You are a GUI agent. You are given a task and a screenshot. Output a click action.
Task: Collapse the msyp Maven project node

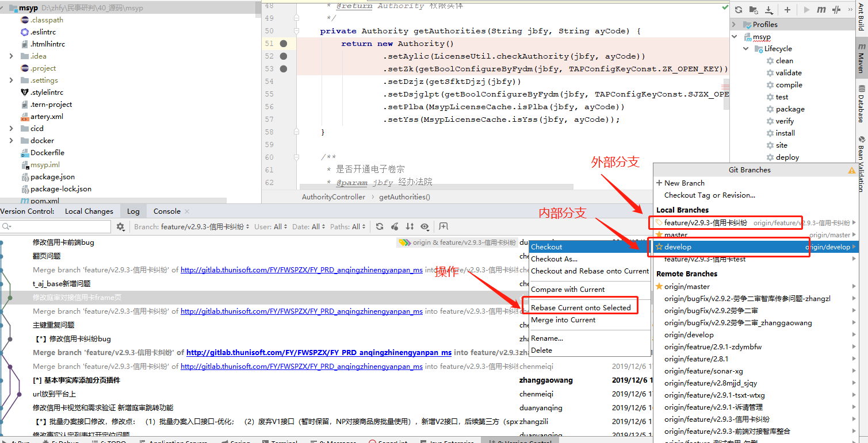734,37
